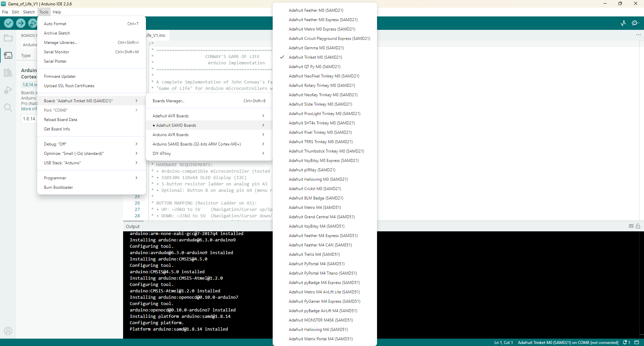Expand Arduino AVR Boards submenu
644x346 pixels.
coord(209,135)
